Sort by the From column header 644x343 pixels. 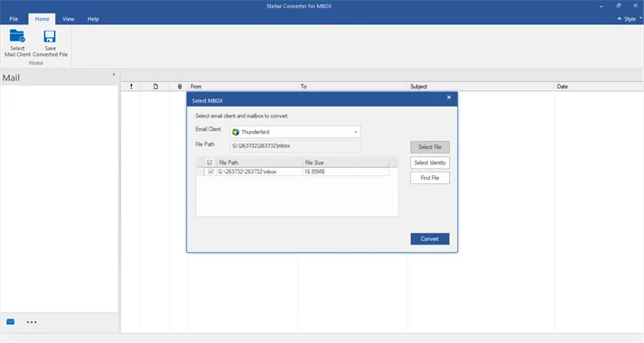(x=243, y=87)
